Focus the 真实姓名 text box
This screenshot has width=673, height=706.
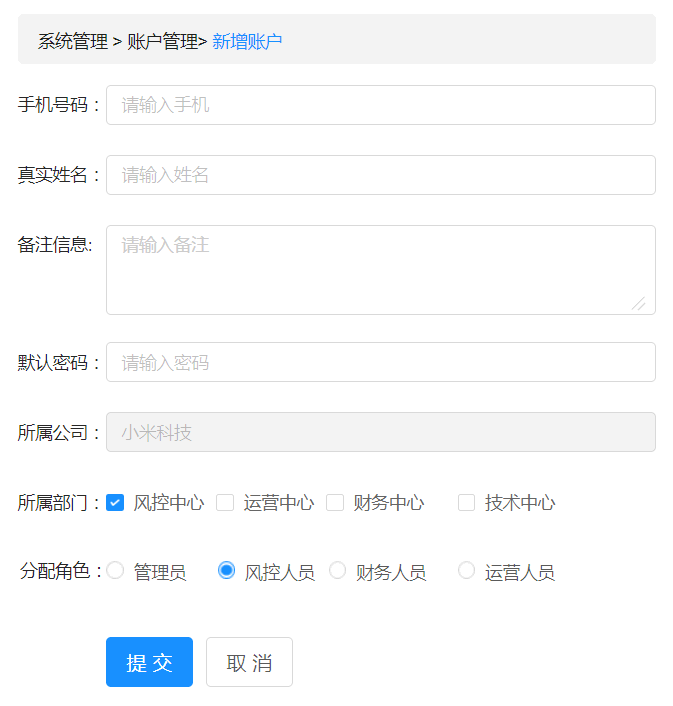point(380,175)
